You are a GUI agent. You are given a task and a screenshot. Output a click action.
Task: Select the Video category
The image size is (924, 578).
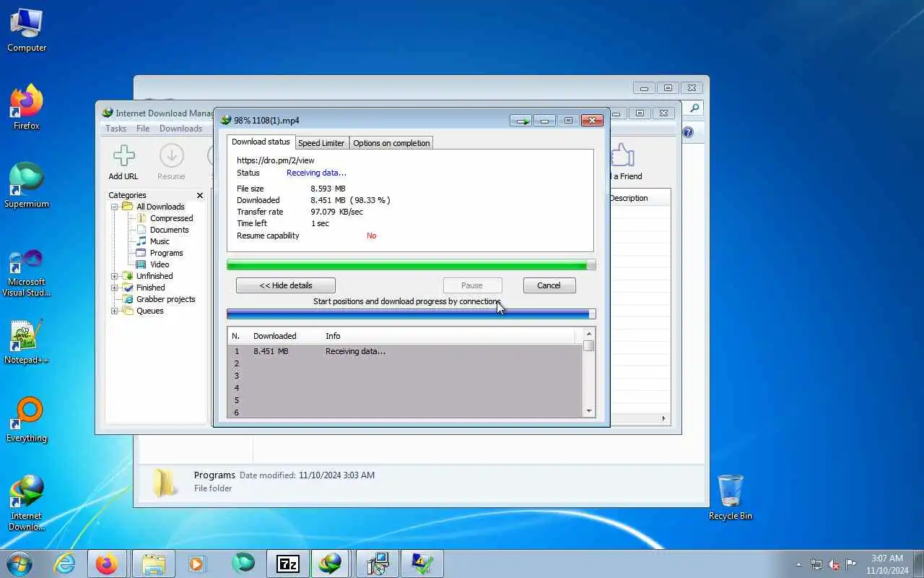pyautogui.click(x=160, y=264)
